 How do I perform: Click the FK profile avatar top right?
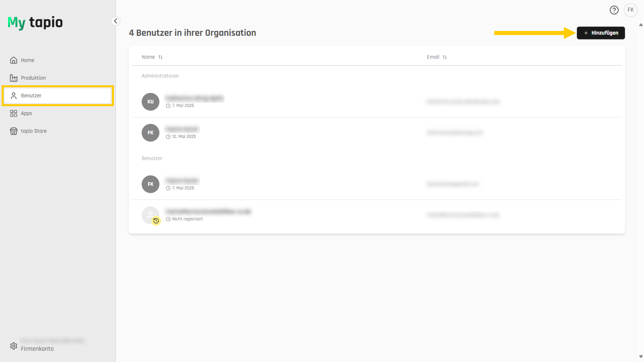point(631,10)
